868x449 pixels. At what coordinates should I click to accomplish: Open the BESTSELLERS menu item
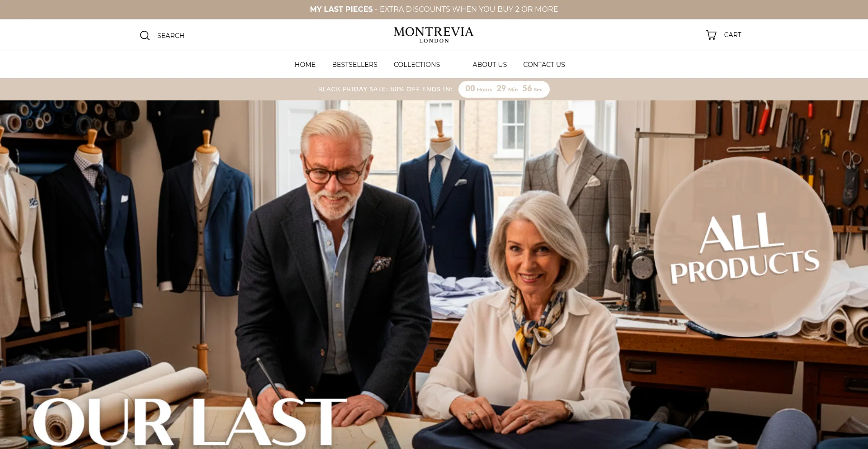354,65
